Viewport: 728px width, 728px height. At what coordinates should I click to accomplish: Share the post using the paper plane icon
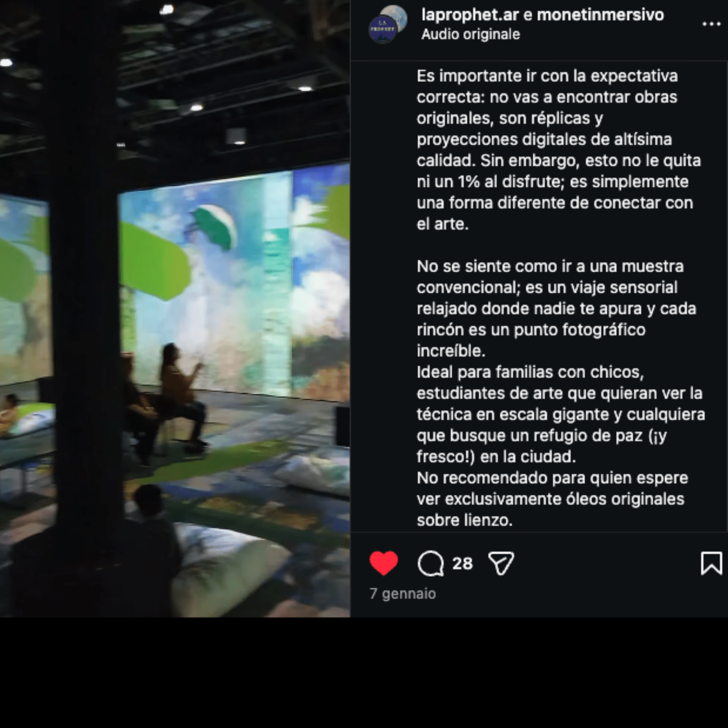point(501,563)
